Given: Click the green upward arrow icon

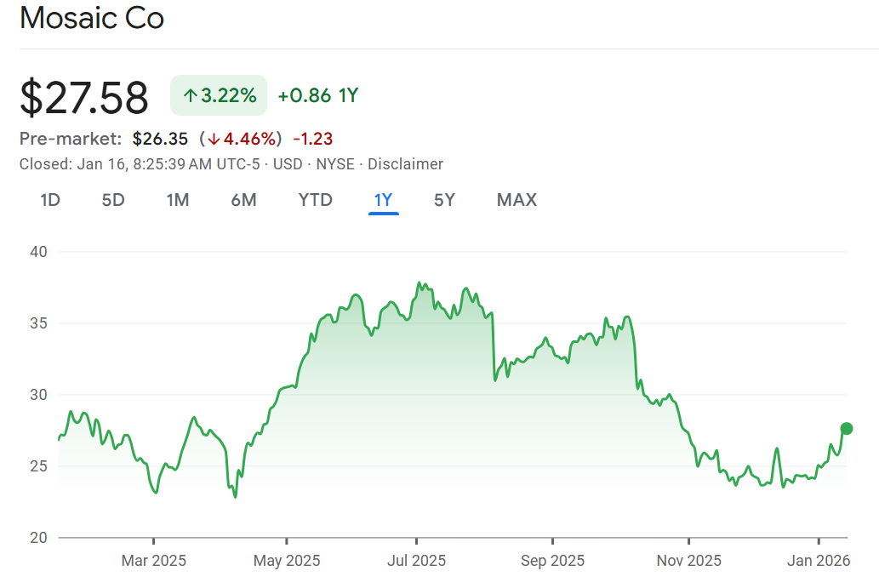Looking at the screenshot, I should pos(189,95).
